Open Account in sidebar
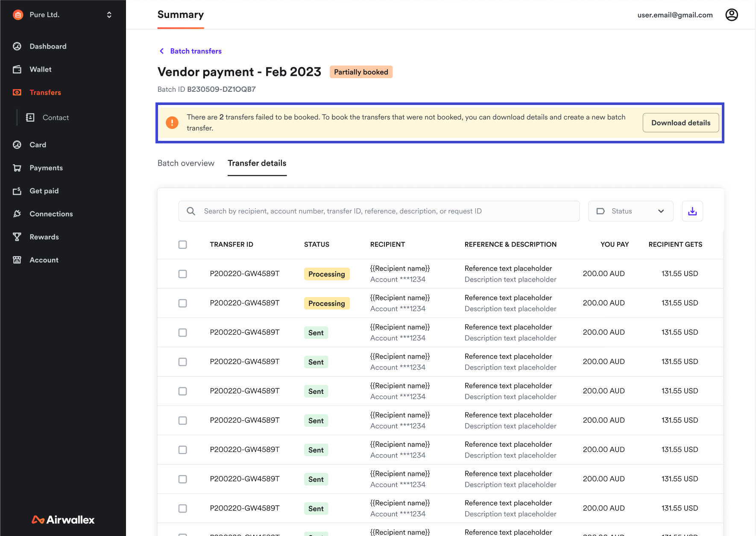This screenshot has width=756, height=536. tap(44, 260)
